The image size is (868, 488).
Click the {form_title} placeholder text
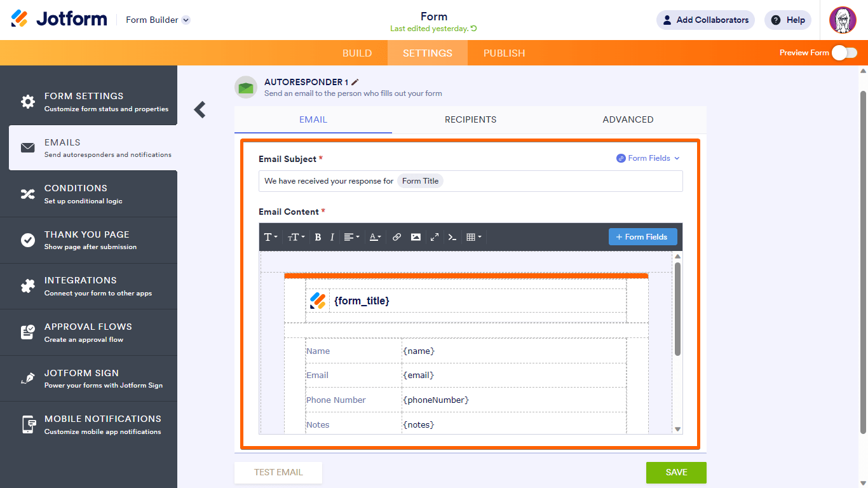tap(362, 301)
